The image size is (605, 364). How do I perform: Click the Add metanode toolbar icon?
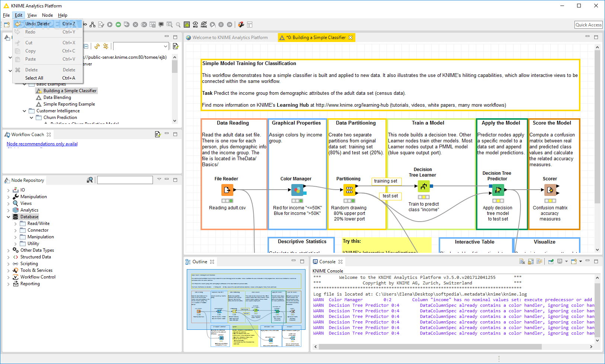(187, 25)
